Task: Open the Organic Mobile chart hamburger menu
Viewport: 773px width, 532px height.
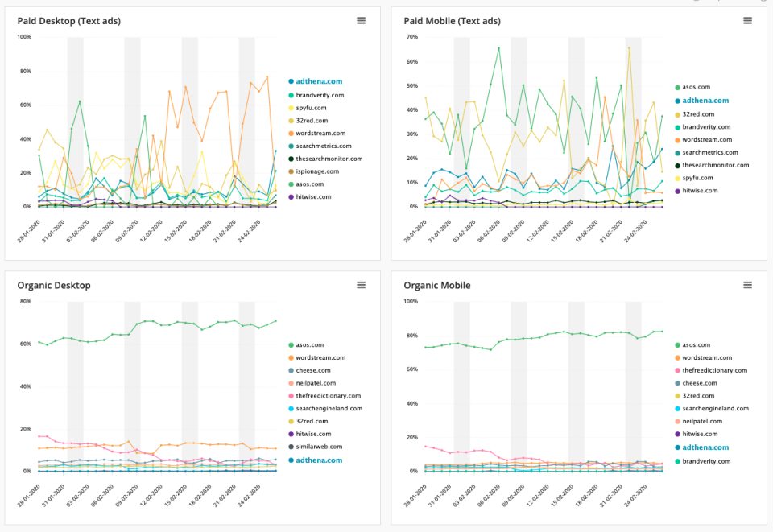Action: pyautogui.click(x=748, y=285)
